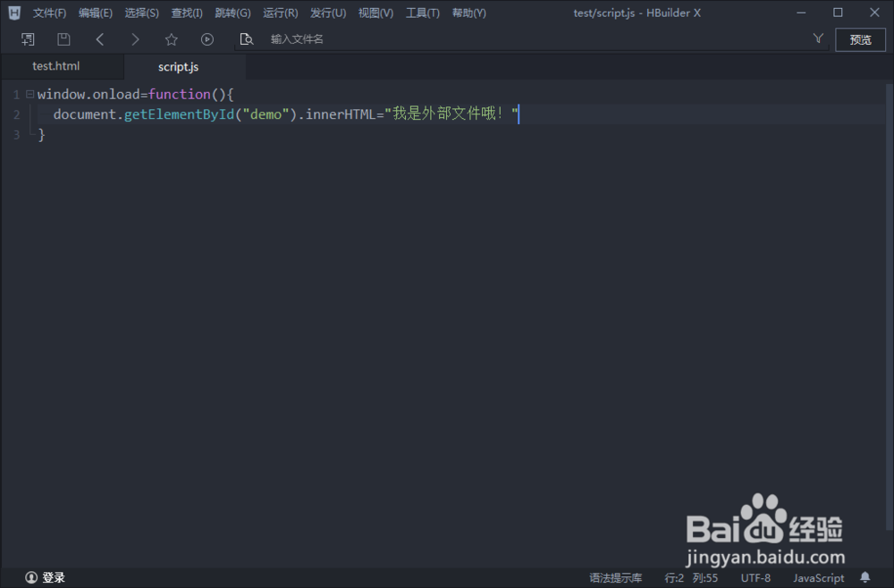Open browser preview via the page-magnifier icon

pos(247,38)
